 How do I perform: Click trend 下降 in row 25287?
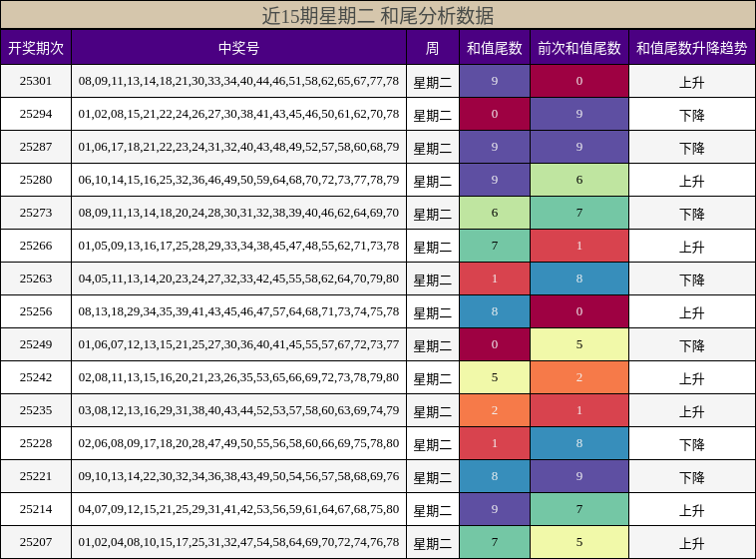[x=692, y=148]
